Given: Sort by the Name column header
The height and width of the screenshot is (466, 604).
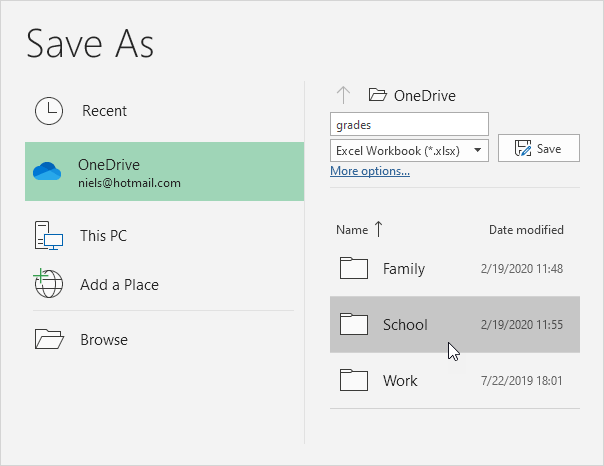Looking at the screenshot, I should pyautogui.click(x=352, y=230).
